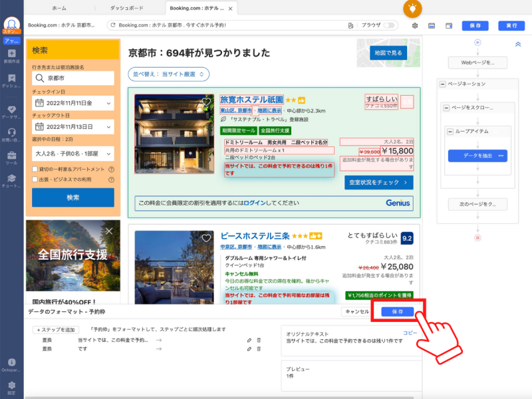Toggle the ブラウザ switch
This screenshot has height=399, width=532.
[389, 25]
